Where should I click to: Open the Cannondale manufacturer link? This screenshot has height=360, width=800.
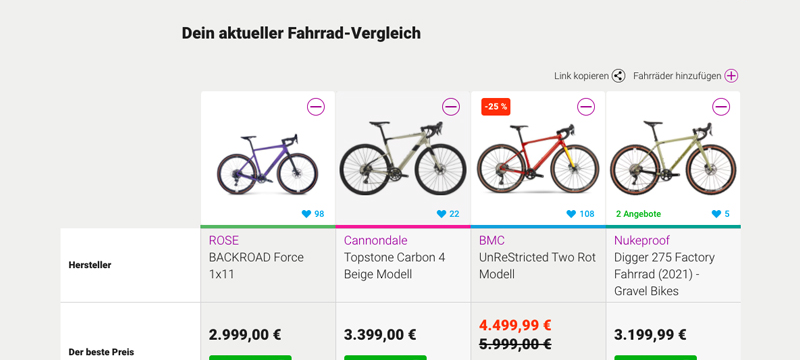click(x=376, y=241)
